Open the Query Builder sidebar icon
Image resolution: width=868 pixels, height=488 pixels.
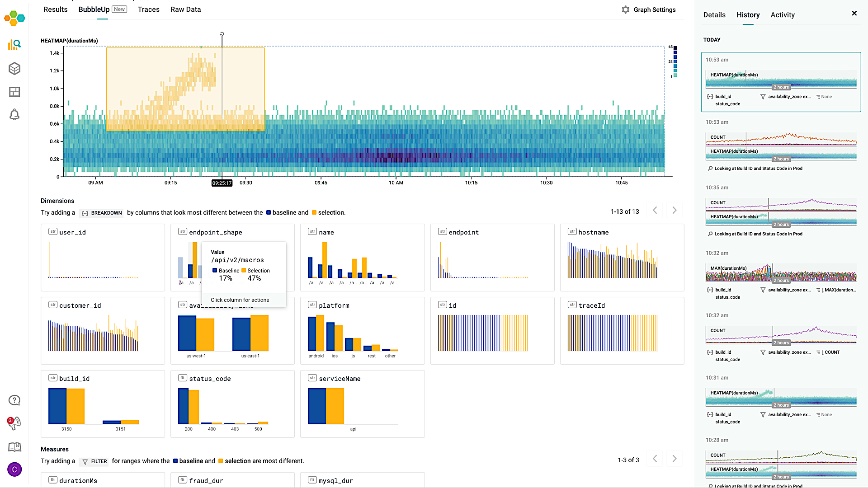14,45
